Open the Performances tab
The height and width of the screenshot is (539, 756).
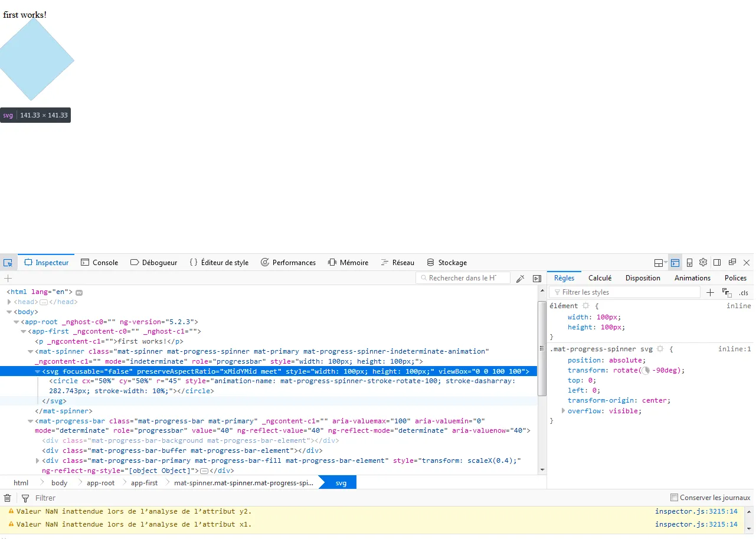288,263
